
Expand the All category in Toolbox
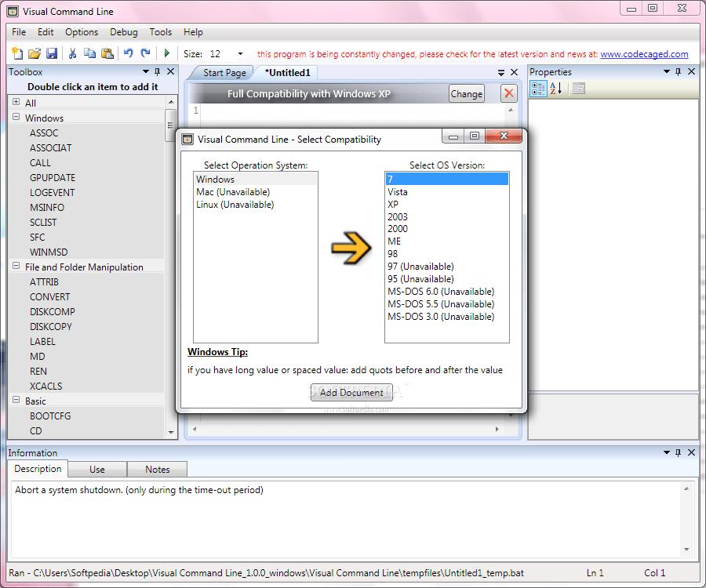pos(16,102)
